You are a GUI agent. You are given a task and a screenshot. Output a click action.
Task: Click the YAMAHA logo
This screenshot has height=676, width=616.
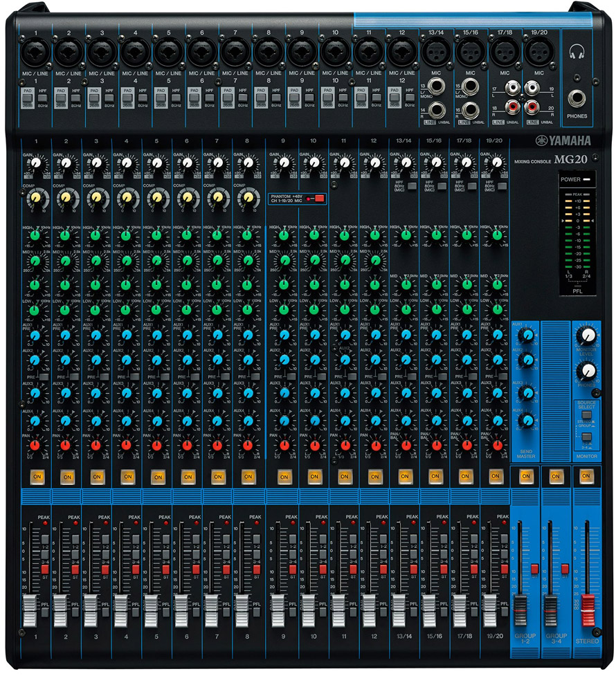click(563, 140)
